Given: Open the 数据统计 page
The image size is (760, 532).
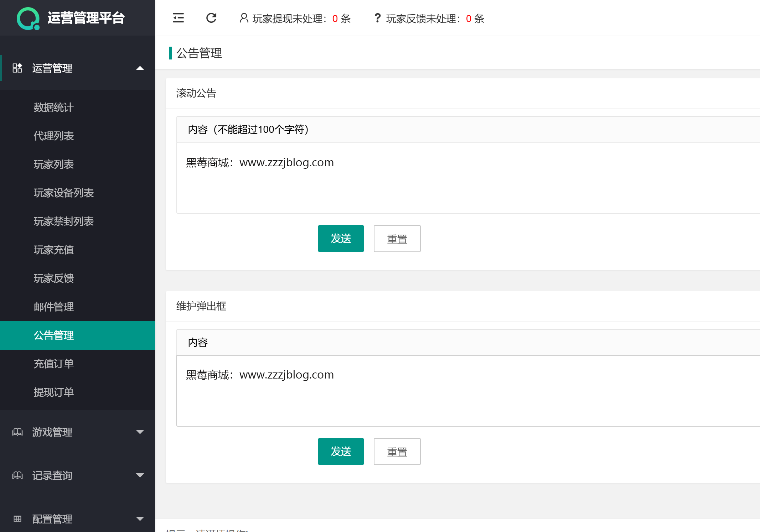Looking at the screenshot, I should pos(53,108).
